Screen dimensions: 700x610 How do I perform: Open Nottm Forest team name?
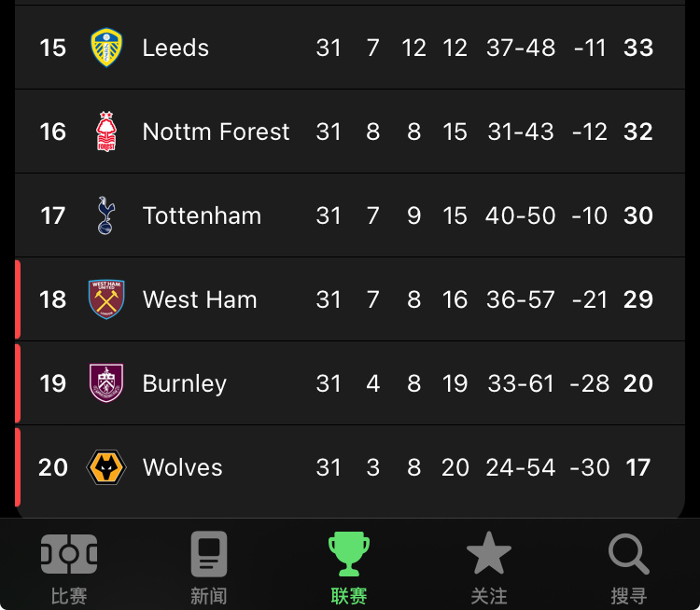217,132
